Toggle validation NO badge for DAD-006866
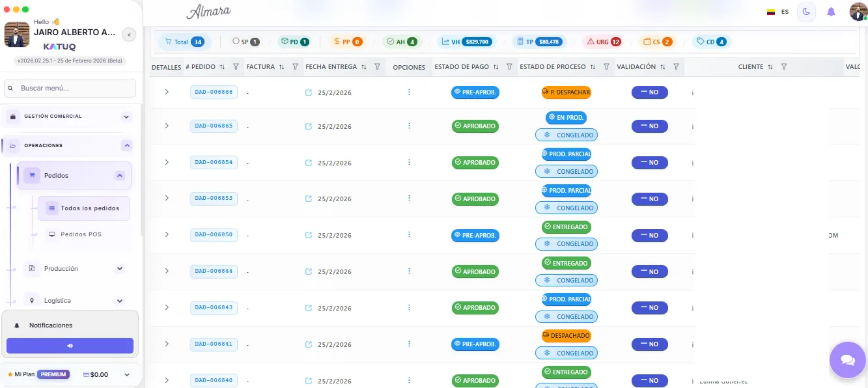 [650, 92]
